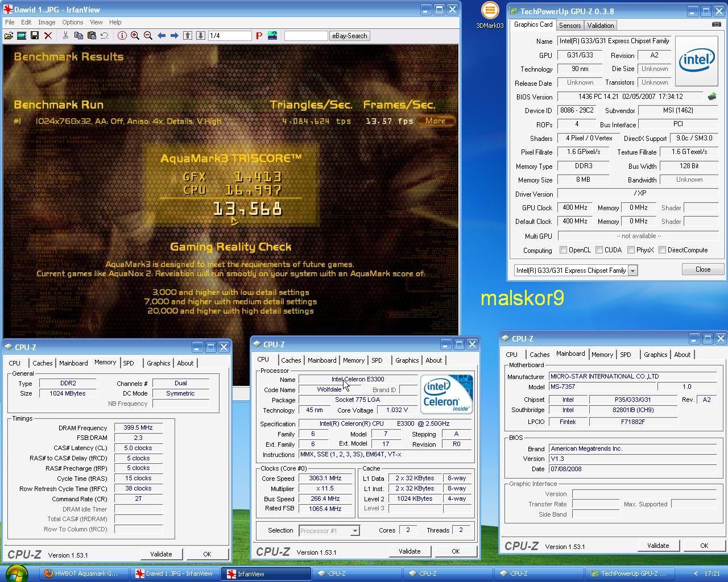Open the Image Information icon
The width and height of the screenshot is (728, 582).
click(122, 36)
